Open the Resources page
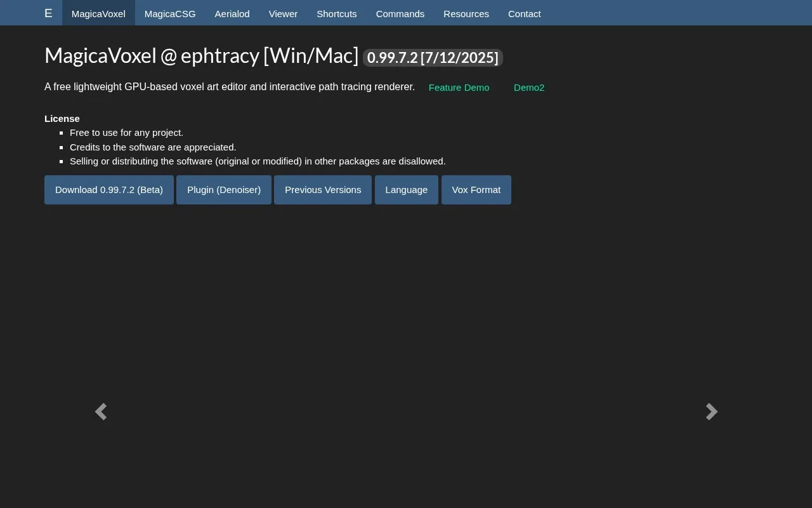 [x=466, y=13]
